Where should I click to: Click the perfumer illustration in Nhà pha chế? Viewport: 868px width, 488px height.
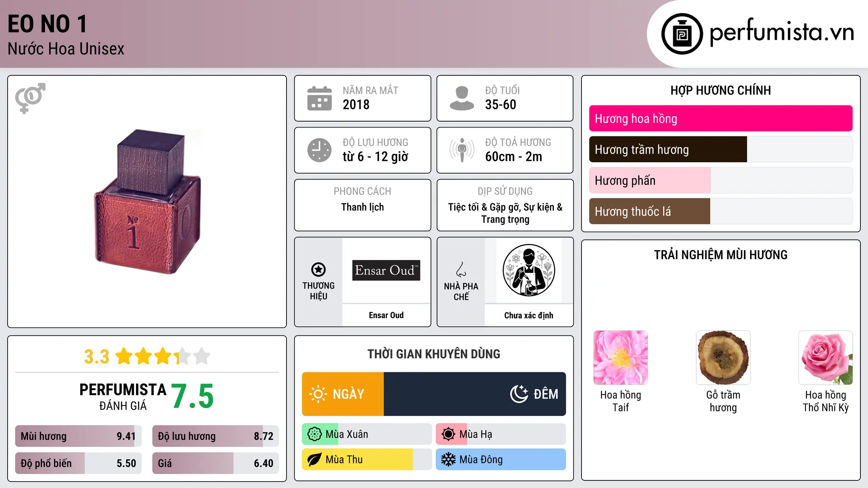(529, 270)
